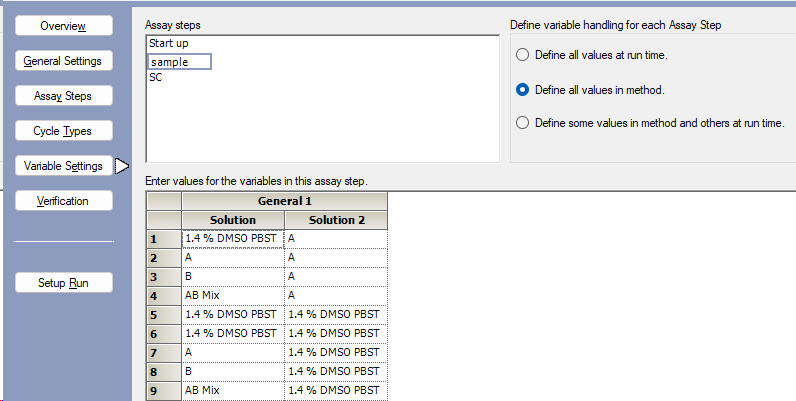Click the Solution 2 column header
This screenshot has width=796, height=401.
334,220
